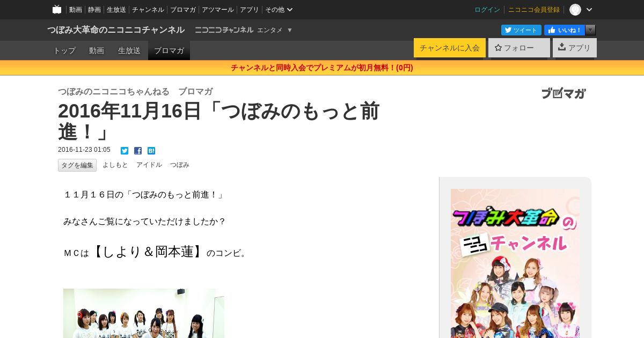Click the フォロー star button
The height and width of the screenshot is (338, 644).
[519, 48]
